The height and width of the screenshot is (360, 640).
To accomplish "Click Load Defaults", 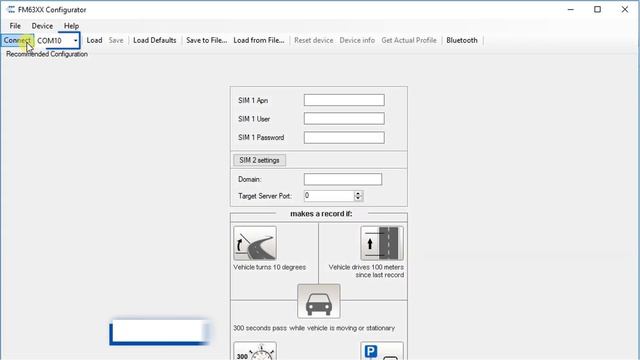I will click(x=155, y=40).
